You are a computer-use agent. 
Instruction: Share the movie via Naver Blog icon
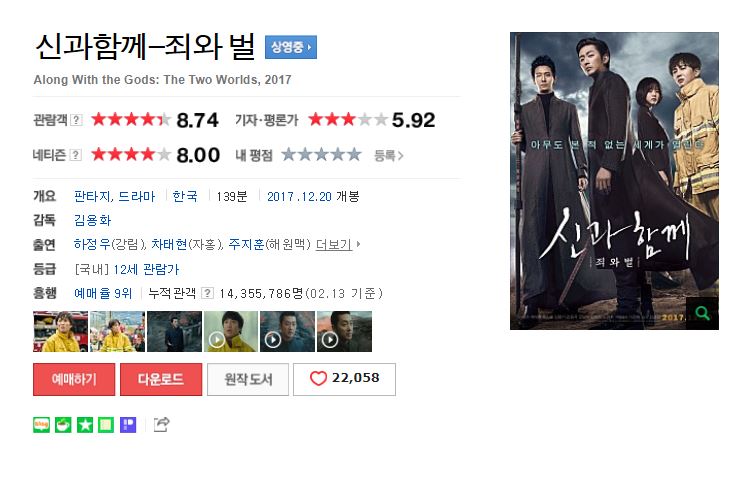coord(41,425)
